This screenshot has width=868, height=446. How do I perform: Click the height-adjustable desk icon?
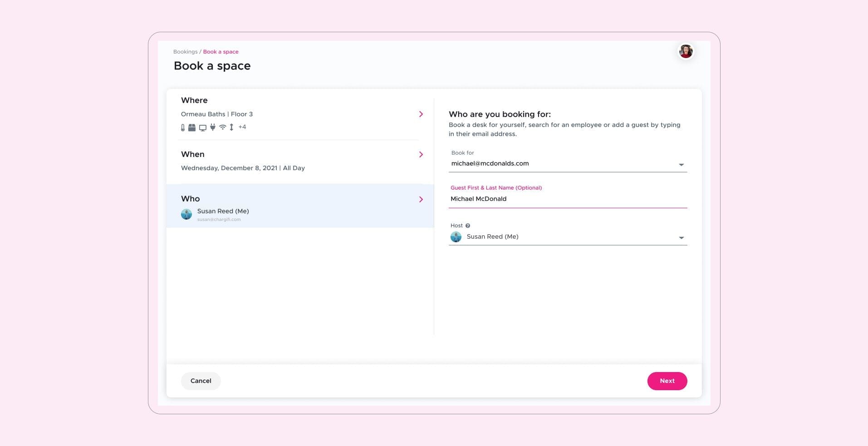[231, 127]
